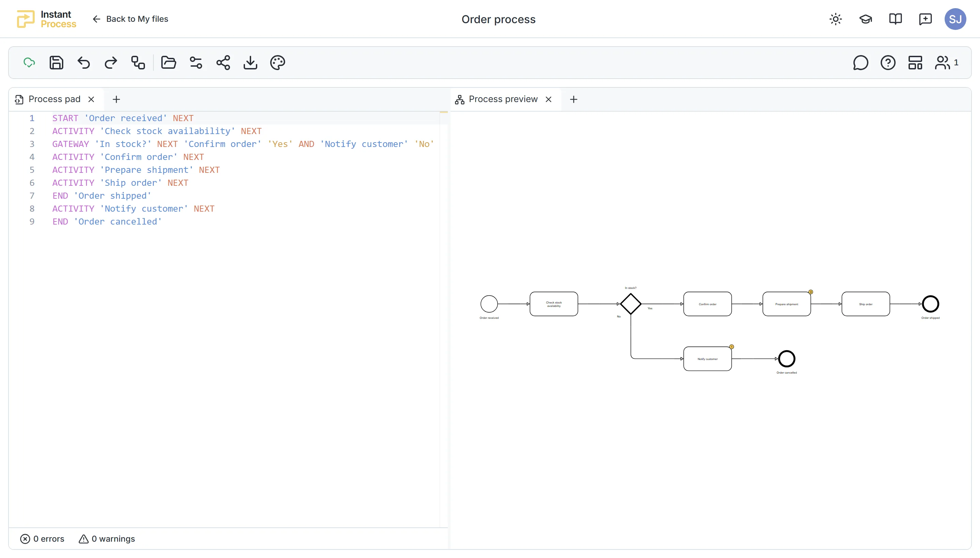Click the 'Check stock availability' diagram node
The image size is (980, 558).
pos(554,304)
